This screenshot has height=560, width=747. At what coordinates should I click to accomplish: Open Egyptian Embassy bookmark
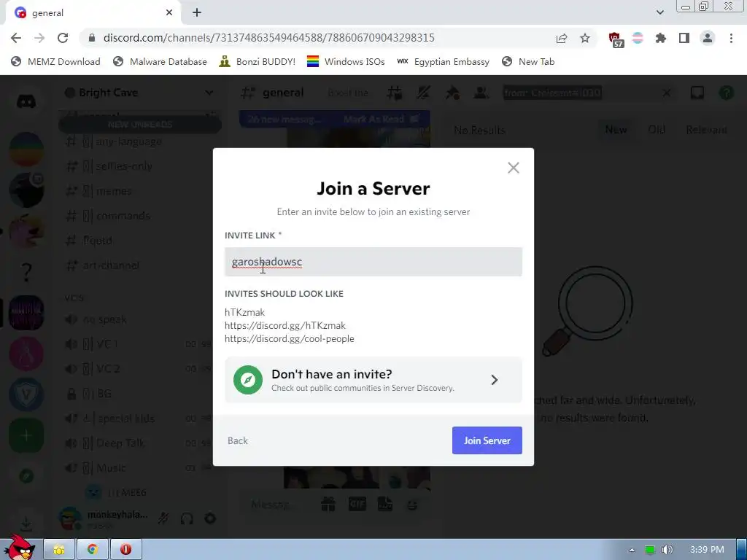pyautogui.click(x=443, y=61)
